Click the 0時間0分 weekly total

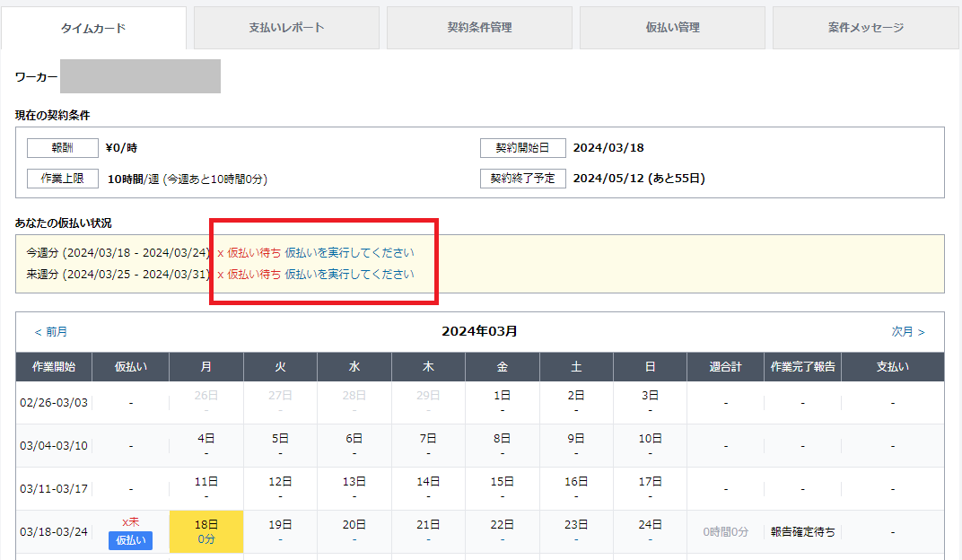pos(725,532)
